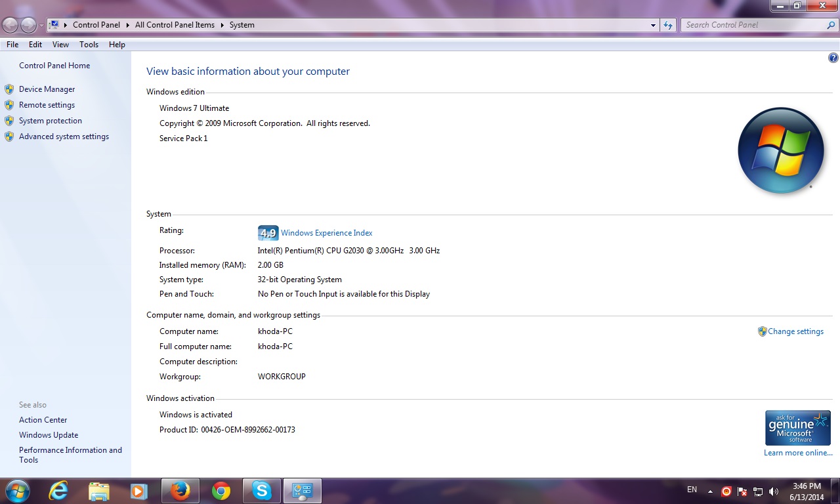
Task: Click the blue Help question mark icon
Action: pos(833,58)
